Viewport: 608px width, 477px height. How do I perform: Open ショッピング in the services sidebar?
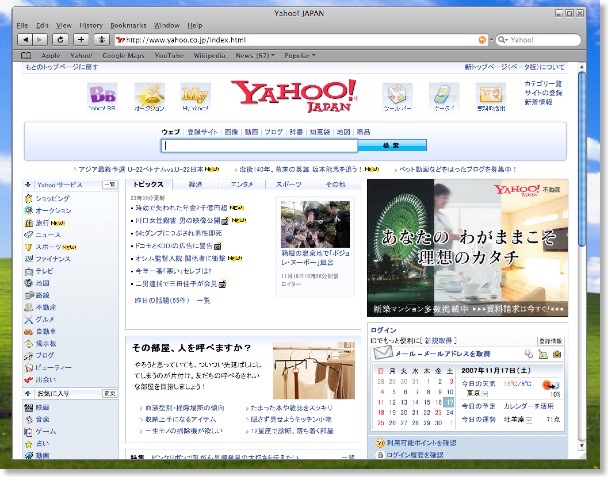point(52,199)
